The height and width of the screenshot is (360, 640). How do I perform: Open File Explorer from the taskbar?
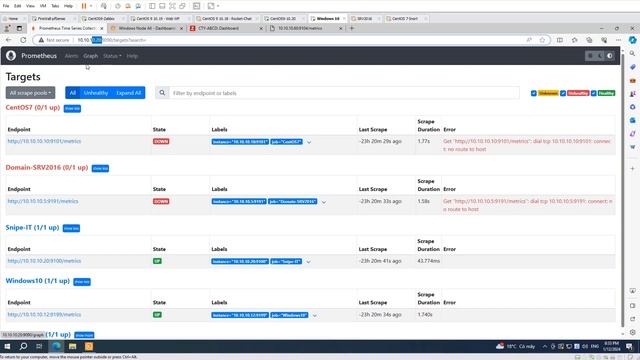[73, 346]
